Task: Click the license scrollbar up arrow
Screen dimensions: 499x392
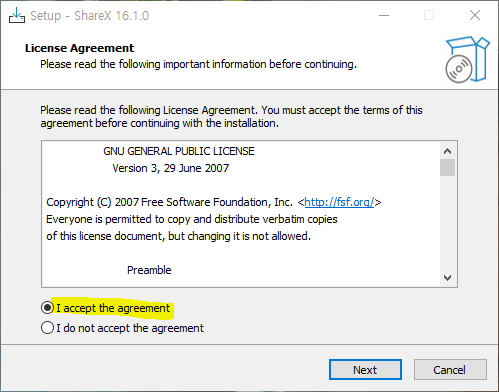Action: tap(447, 151)
